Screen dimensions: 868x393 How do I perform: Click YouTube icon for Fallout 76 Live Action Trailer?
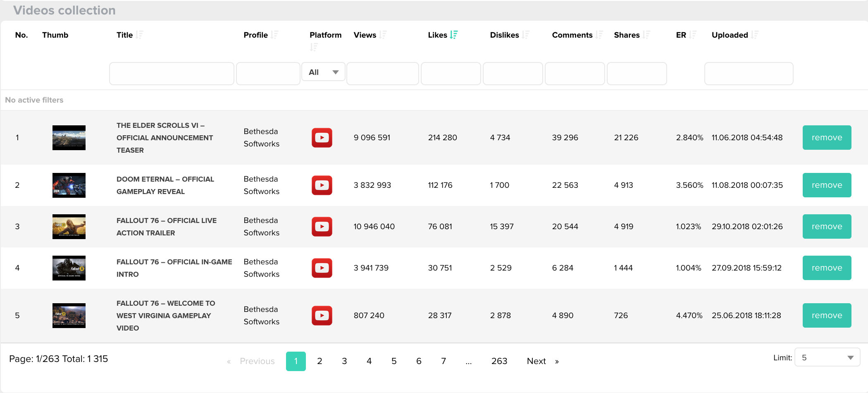322,227
